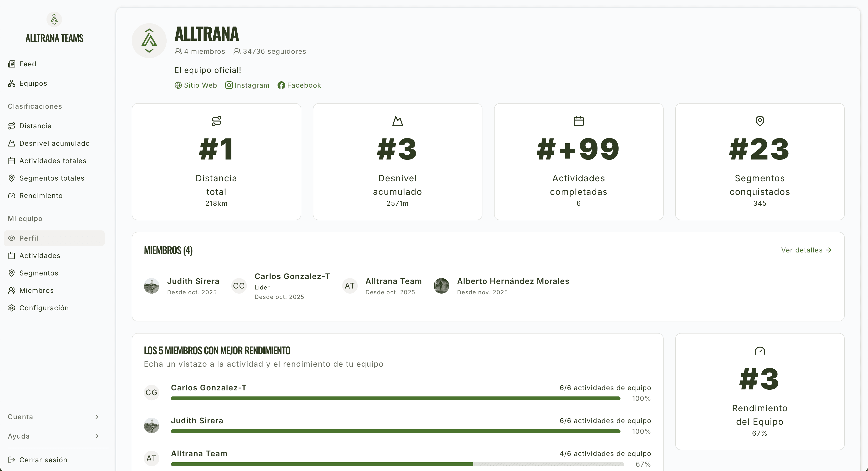The height and width of the screenshot is (471, 868).
Task: Click the Rendimiento speedometer icon
Action: [x=12, y=195]
